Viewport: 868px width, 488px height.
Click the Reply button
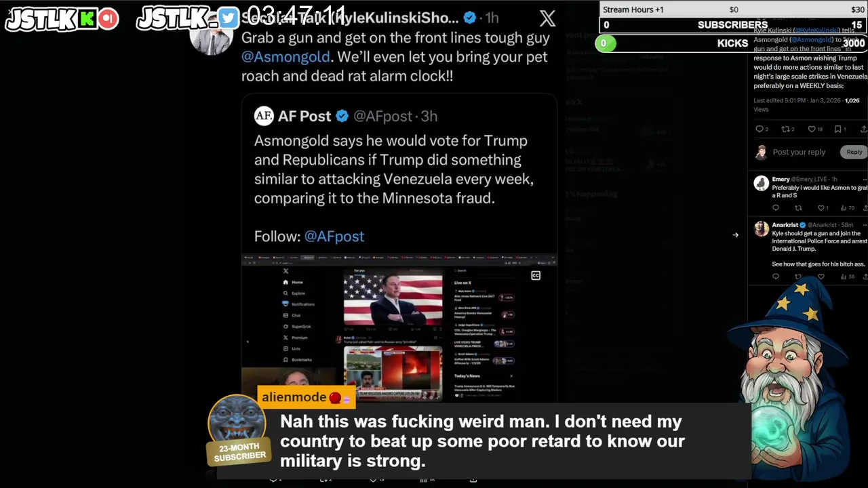[854, 152]
